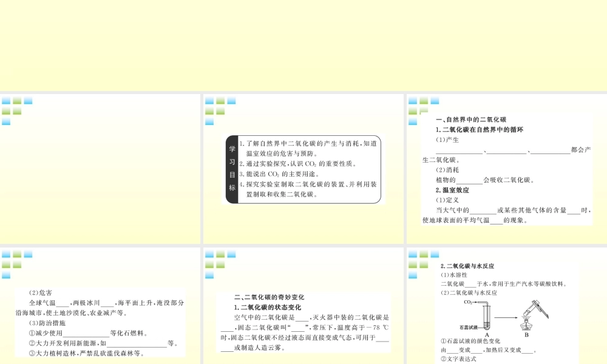607x364 pixels.
Task: Click the 1.二氧化碳的状态变化 subheading
Action: click(268, 307)
